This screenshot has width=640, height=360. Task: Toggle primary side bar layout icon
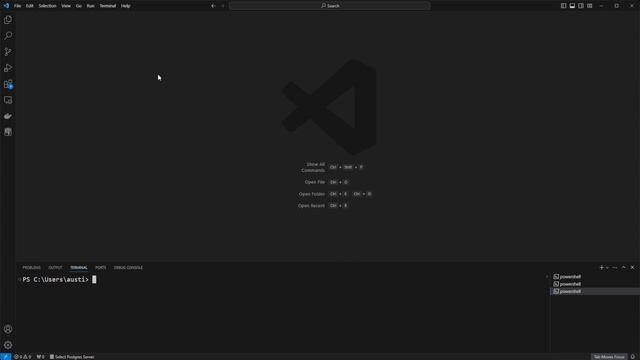click(563, 6)
